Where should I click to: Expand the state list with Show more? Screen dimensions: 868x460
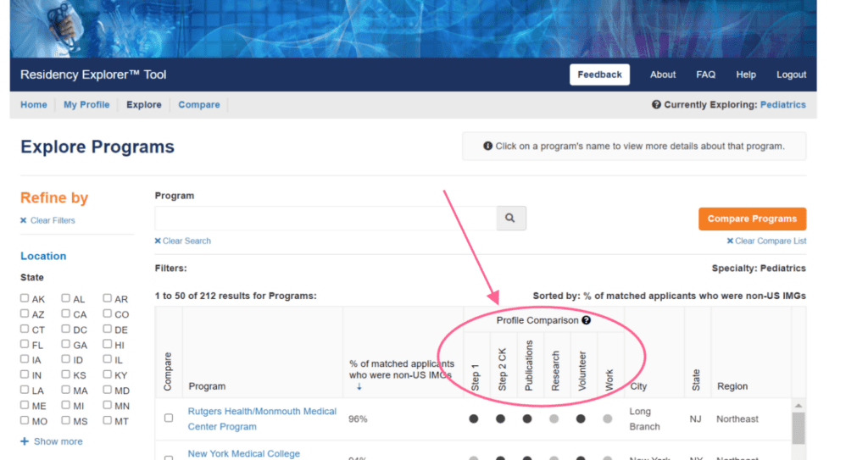(52, 441)
